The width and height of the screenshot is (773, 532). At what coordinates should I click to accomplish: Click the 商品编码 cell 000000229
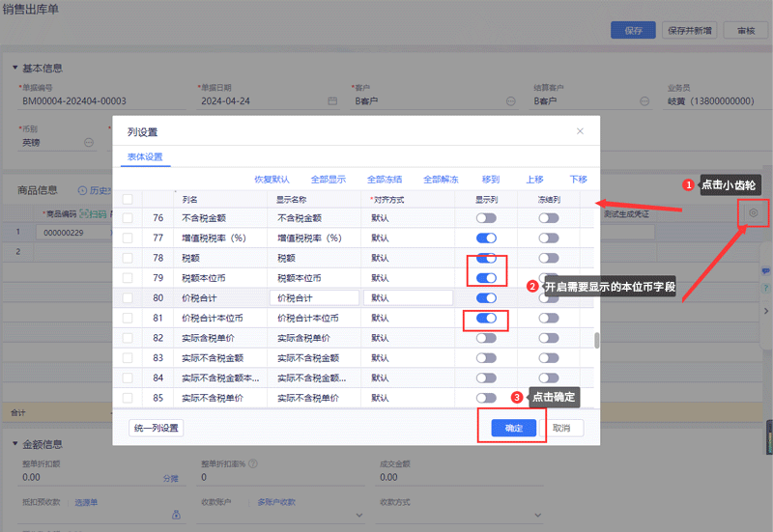[73, 233]
